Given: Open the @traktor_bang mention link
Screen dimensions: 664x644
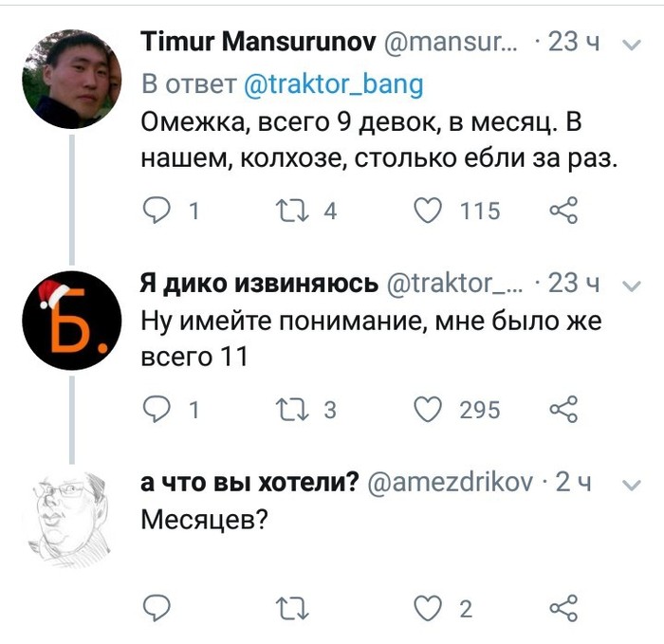Looking at the screenshot, I should (x=333, y=83).
